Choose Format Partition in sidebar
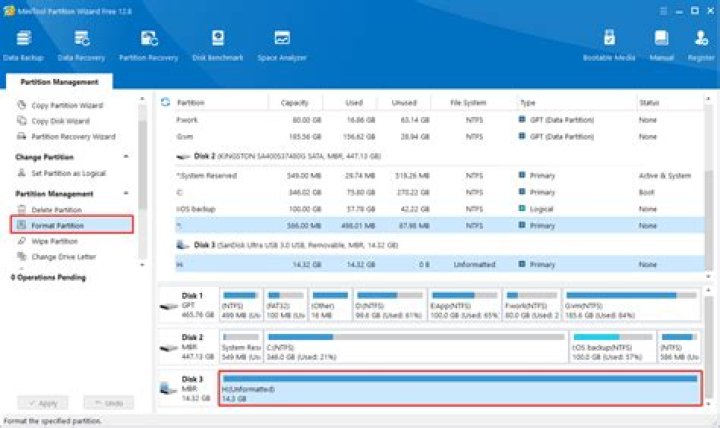The height and width of the screenshot is (428, 720). (72, 225)
